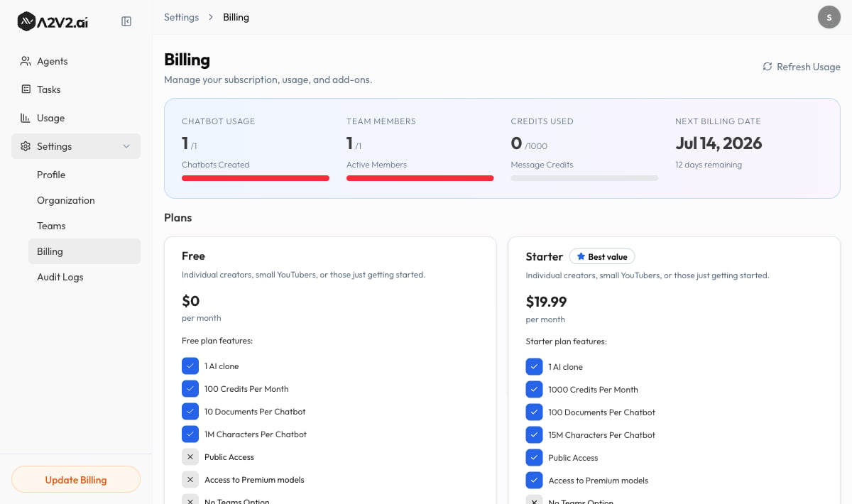Click the Agents people icon
852x504 pixels.
pos(26,61)
